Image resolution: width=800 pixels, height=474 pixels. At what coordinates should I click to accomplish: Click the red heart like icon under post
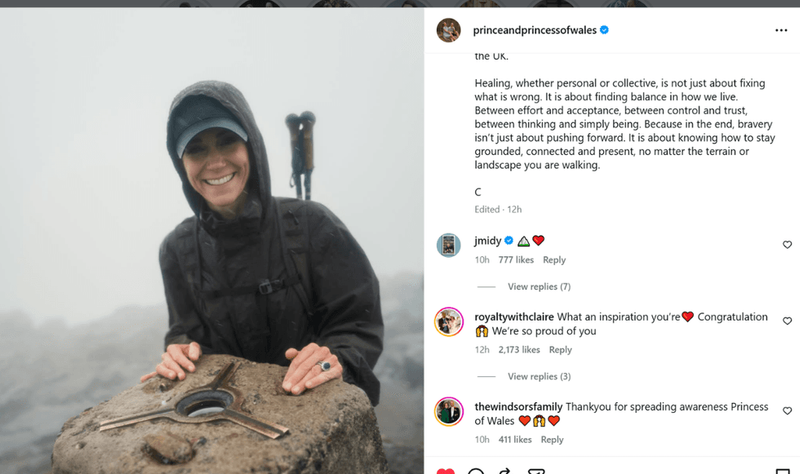445,470
